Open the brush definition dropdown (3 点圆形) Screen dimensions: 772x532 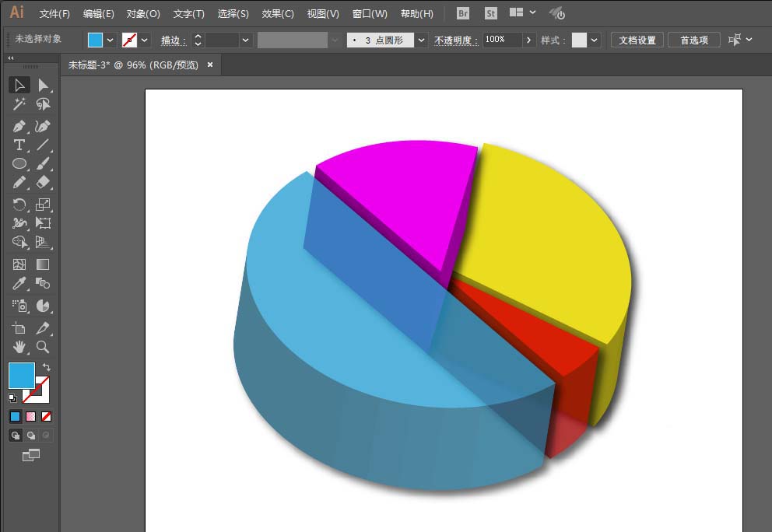(422, 40)
